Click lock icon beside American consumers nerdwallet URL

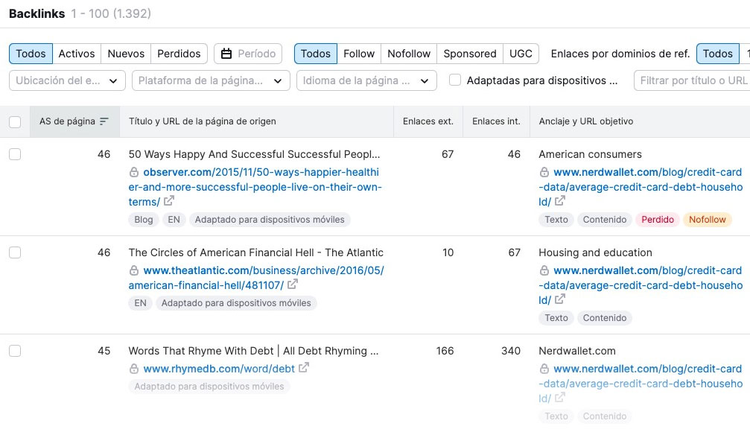[544, 172]
